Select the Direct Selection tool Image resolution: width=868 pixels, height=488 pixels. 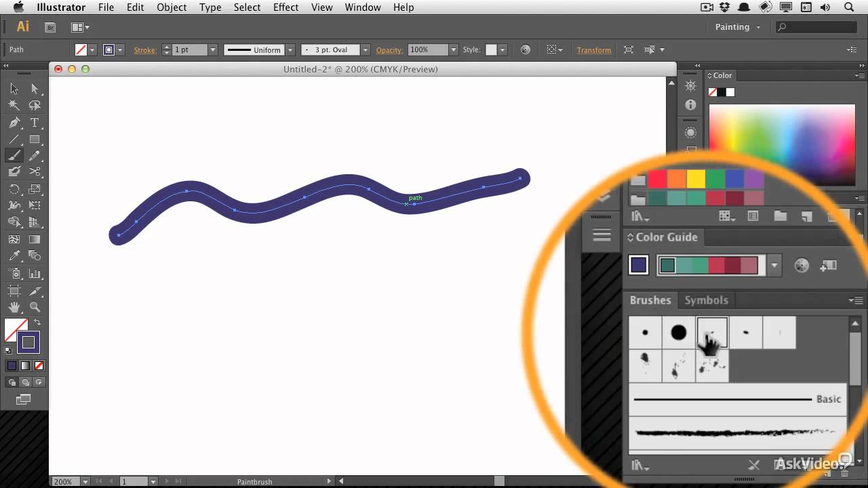35,89
